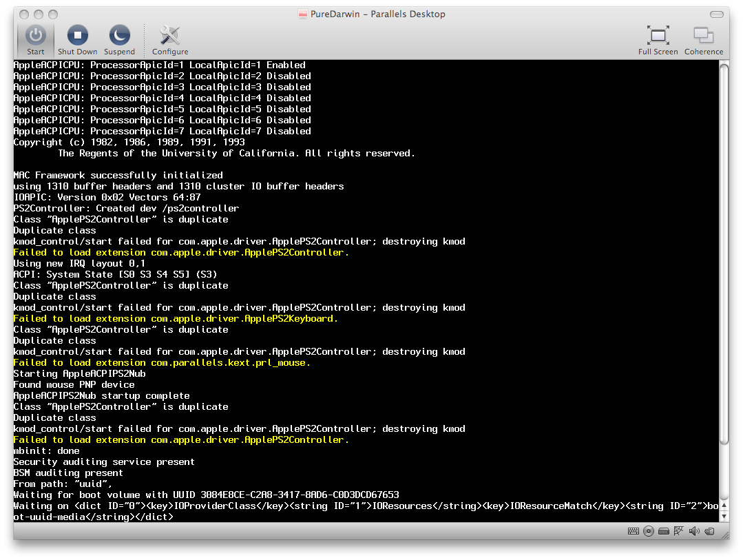Click 'From path: "uuid",' line

(x=63, y=484)
